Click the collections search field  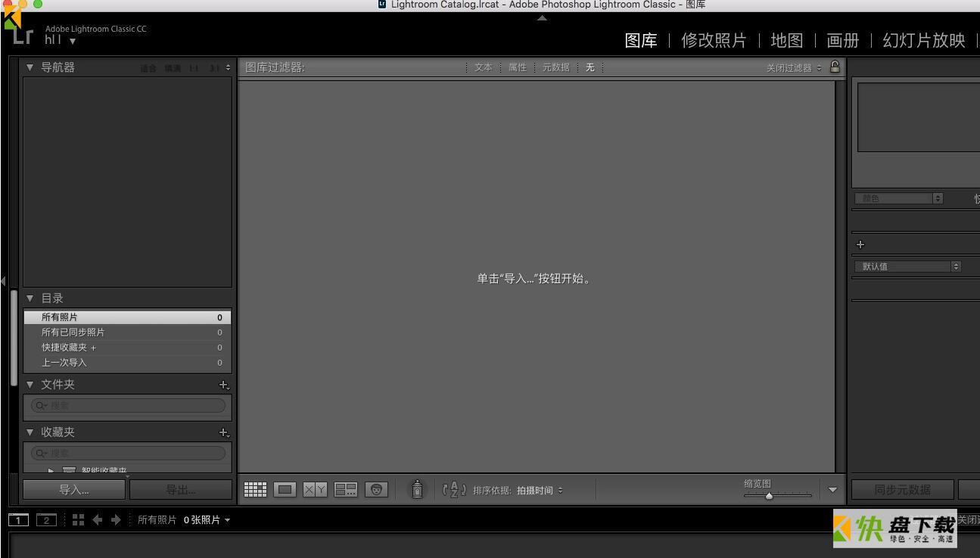coord(128,454)
